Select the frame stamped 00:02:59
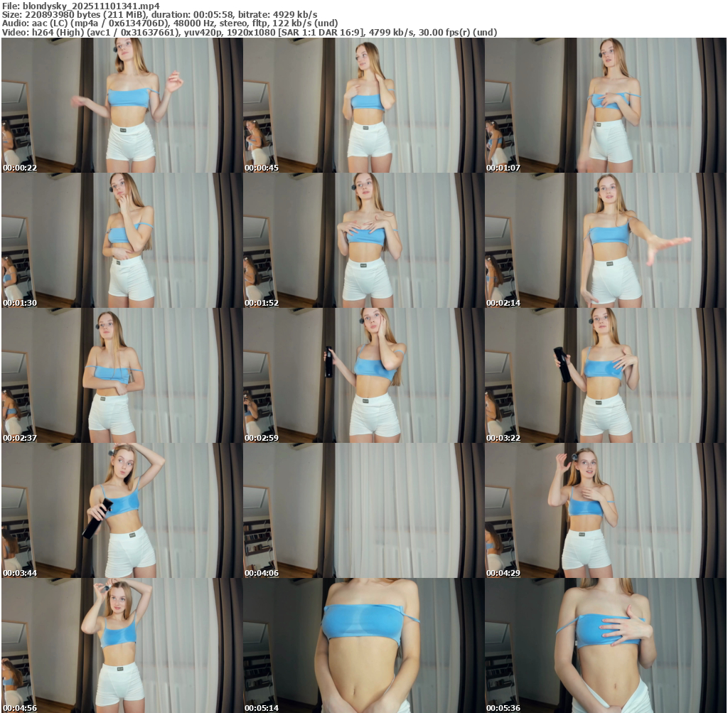The width and height of the screenshot is (728, 713). pyautogui.click(x=363, y=375)
